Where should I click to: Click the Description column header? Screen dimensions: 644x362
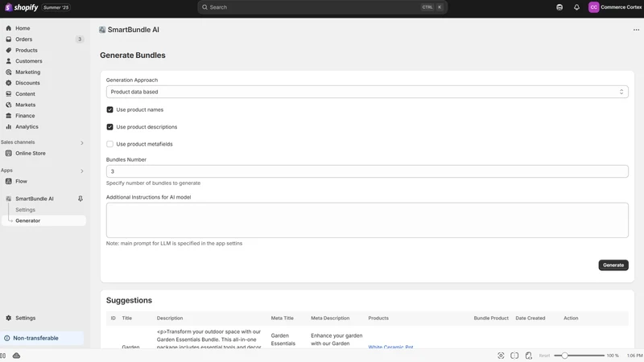(x=170, y=318)
